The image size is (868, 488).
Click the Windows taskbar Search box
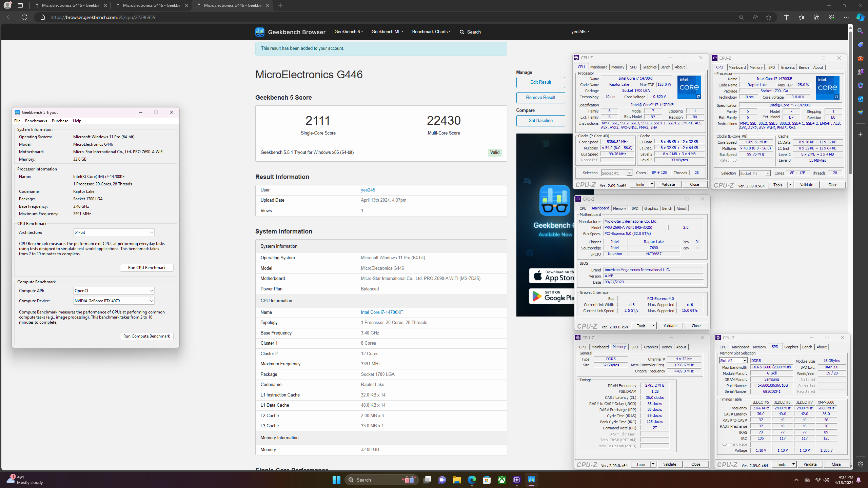pyautogui.click(x=382, y=480)
